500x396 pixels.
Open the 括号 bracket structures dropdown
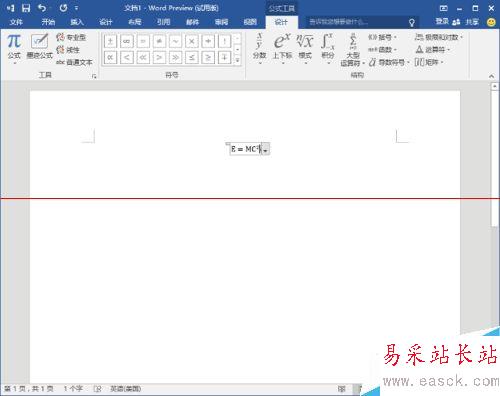click(x=383, y=37)
